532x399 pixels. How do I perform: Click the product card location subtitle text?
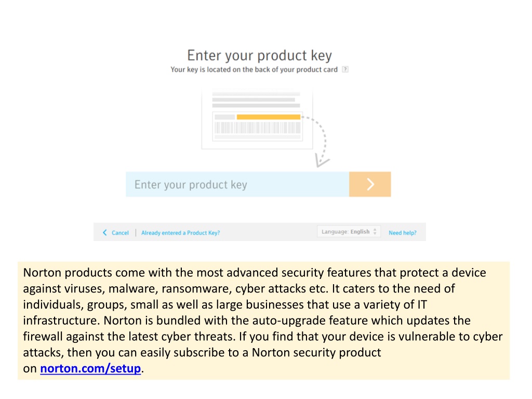point(254,70)
